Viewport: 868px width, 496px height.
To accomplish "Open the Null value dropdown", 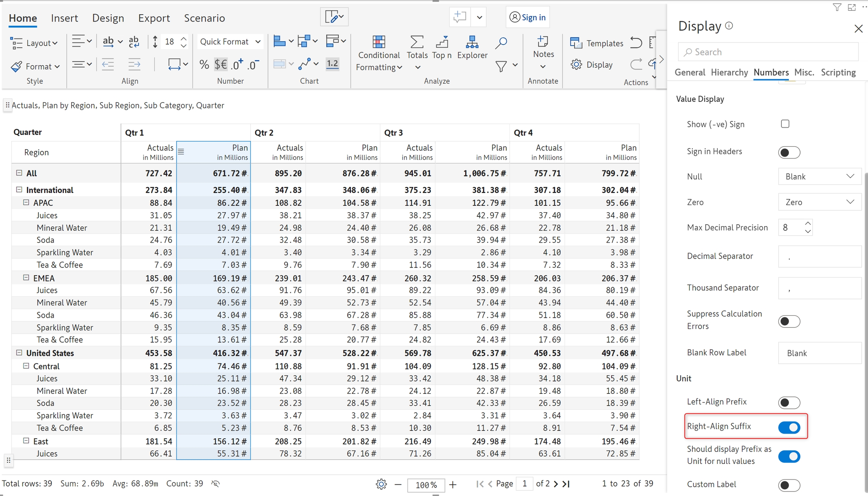I will click(x=819, y=176).
